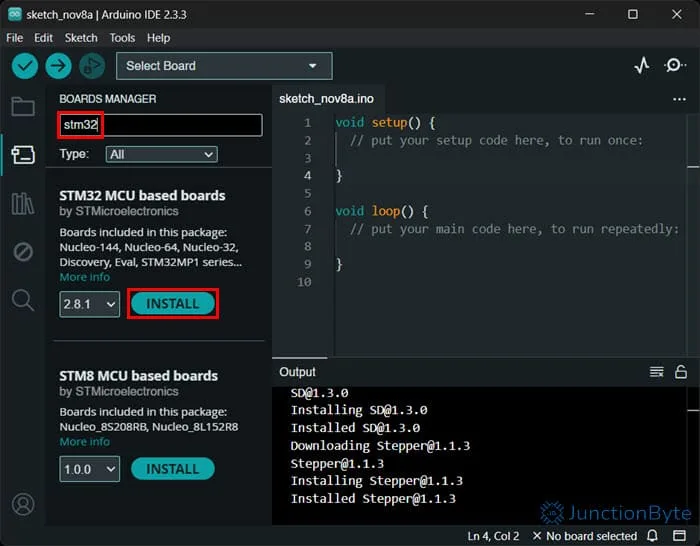Click the Upload arrow button

pyautogui.click(x=58, y=66)
